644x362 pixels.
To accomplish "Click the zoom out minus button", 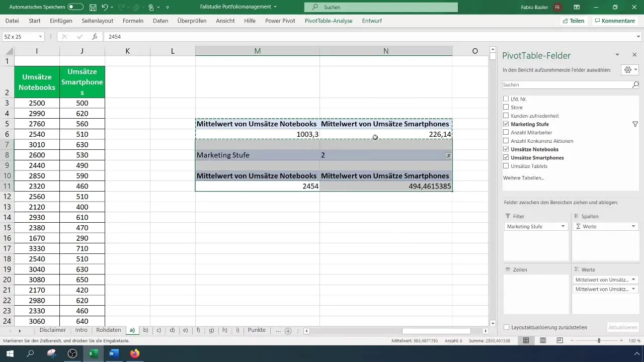I will (x=573, y=341).
